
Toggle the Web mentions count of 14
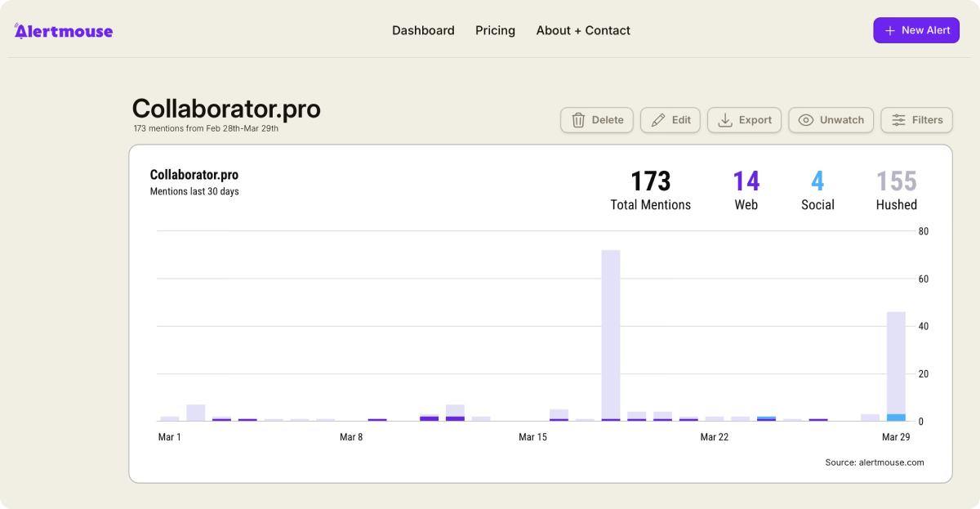(746, 190)
